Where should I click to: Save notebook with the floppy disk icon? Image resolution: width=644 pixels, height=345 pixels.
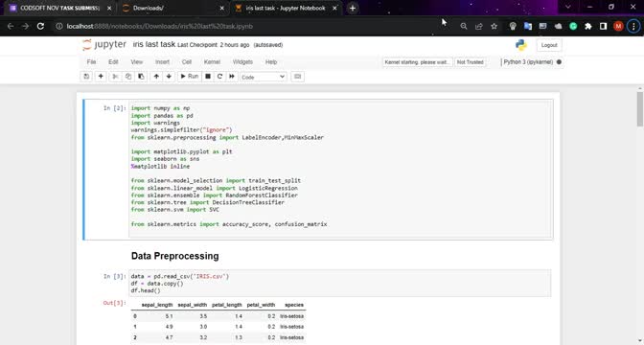point(86,77)
